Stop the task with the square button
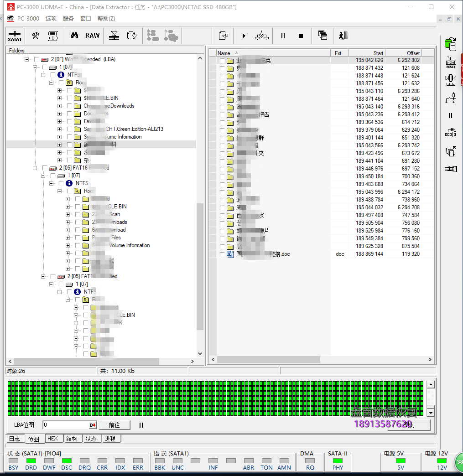Screen dimensions: 463x476 (x=301, y=36)
